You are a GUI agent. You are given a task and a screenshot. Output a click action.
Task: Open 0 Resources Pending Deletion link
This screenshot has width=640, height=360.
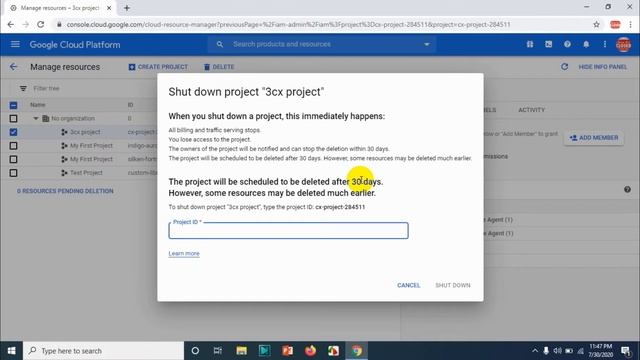tap(65, 191)
